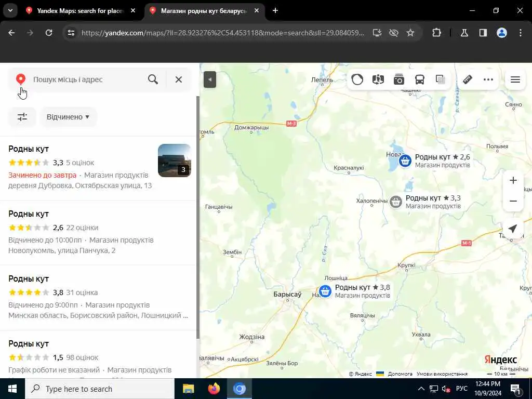The height and width of the screenshot is (399, 532).
Task: Open File Explorer from taskbar
Action: point(188,389)
